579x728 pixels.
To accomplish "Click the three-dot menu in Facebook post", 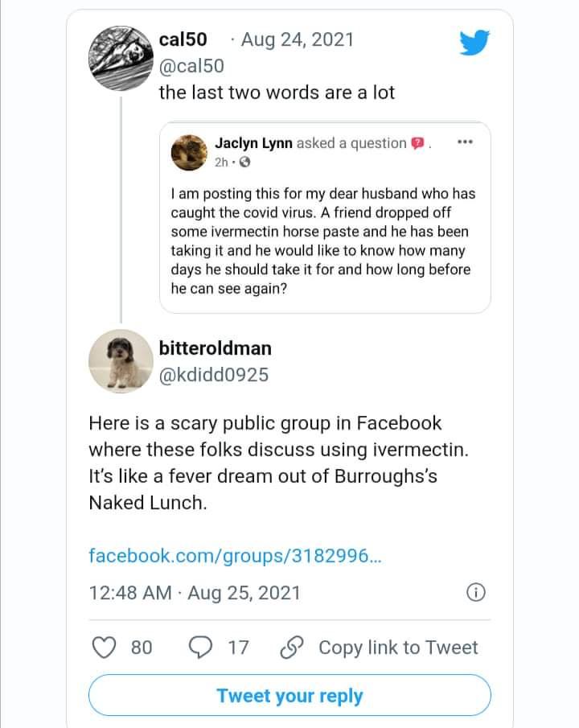I will 464,142.
